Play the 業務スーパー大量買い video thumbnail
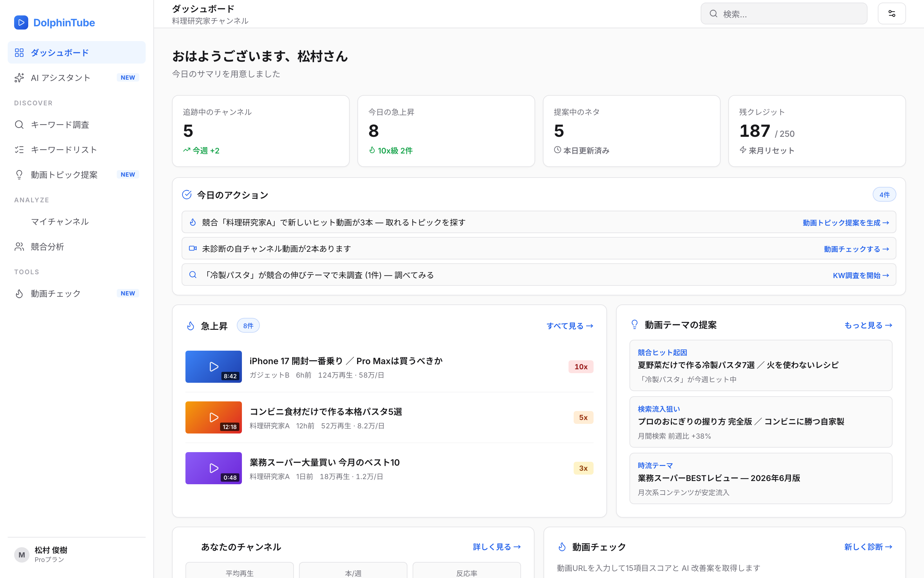The image size is (924, 578). click(213, 468)
